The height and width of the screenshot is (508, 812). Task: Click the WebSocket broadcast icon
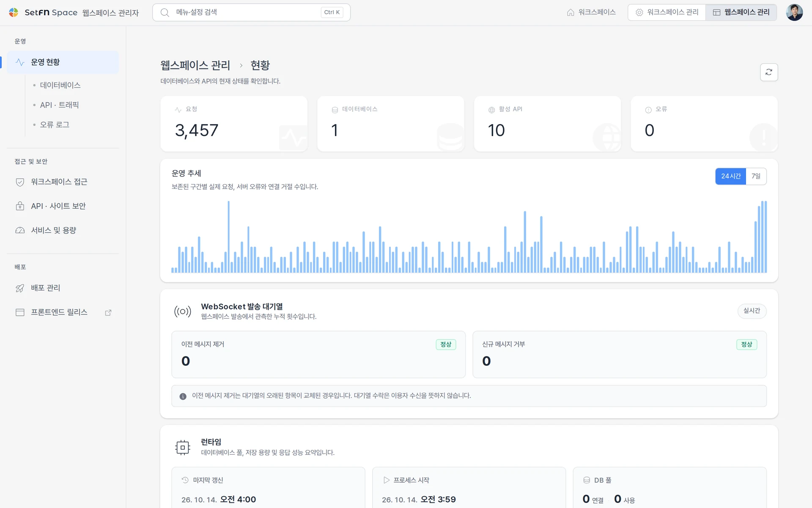click(x=183, y=312)
